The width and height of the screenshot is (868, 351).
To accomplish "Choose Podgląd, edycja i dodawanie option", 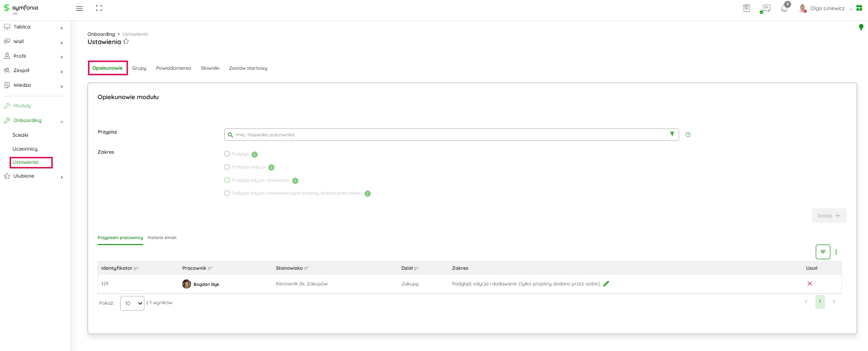I will [227, 180].
